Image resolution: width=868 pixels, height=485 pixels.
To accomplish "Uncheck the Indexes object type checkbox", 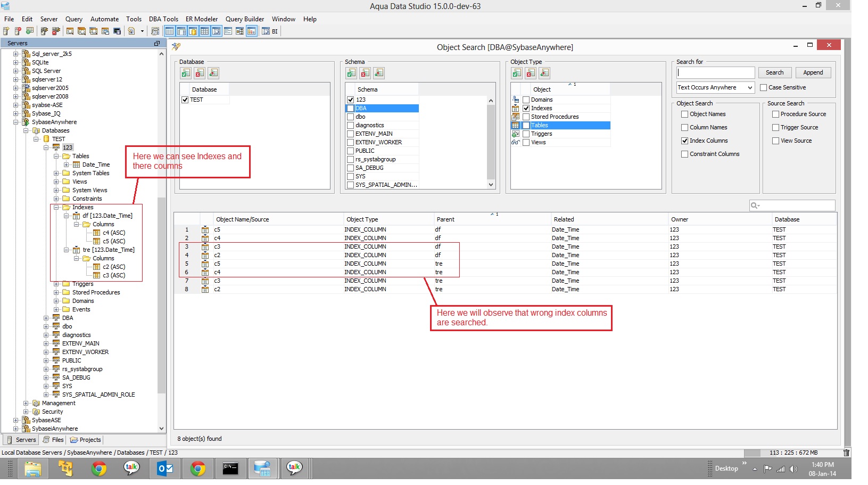I will [x=526, y=108].
